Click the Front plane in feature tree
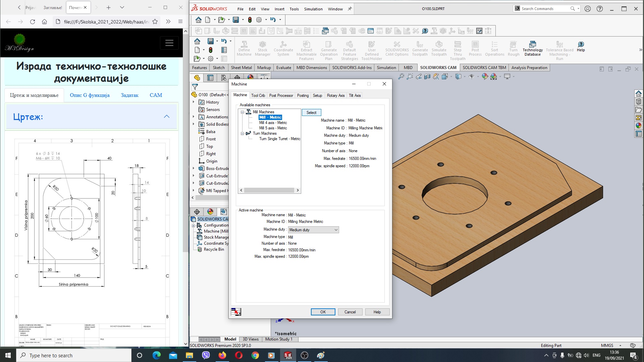 pos(211,139)
